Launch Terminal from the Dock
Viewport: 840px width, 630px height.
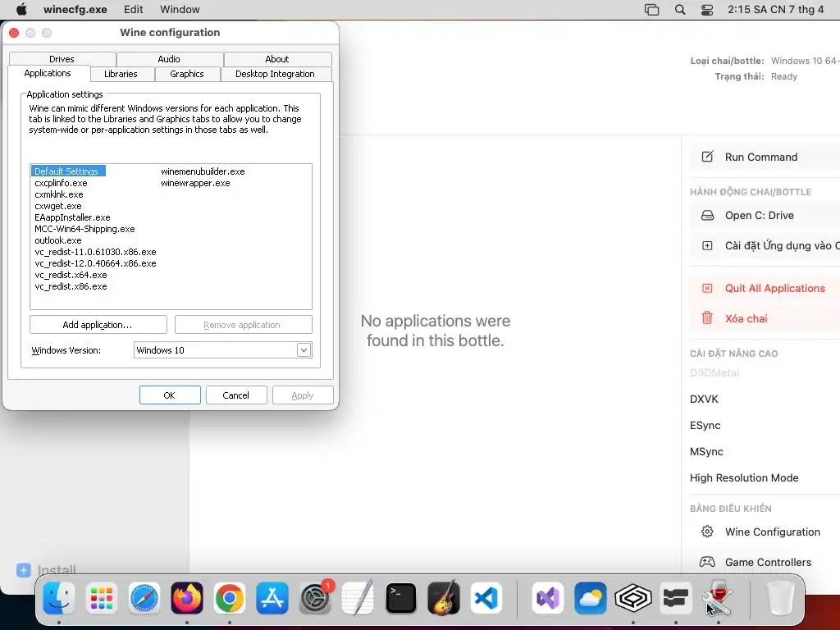(x=400, y=598)
